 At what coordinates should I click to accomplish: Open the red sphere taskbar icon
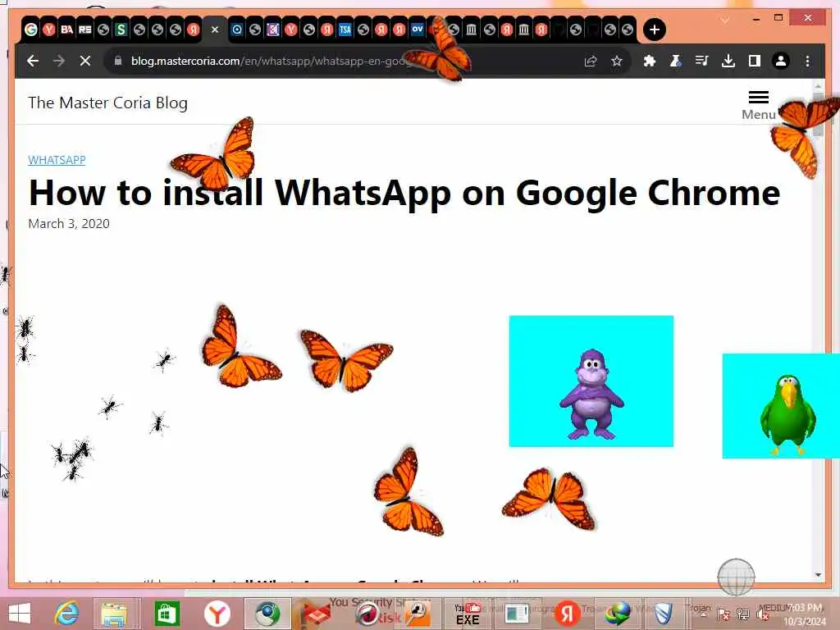click(x=367, y=614)
